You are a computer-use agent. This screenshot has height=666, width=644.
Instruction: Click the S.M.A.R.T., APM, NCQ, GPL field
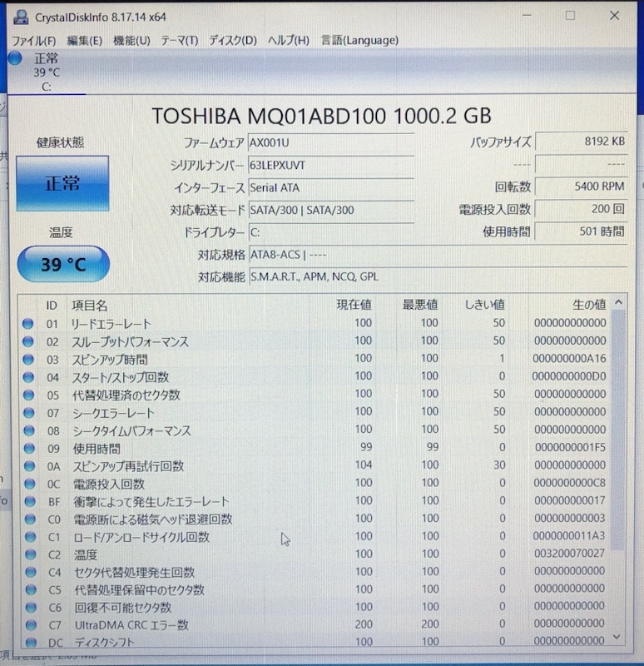pos(438,277)
